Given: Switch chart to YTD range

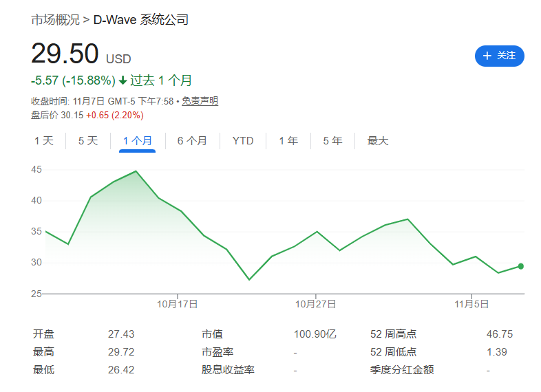Looking at the screenshot, I should (x=243, y=141).
